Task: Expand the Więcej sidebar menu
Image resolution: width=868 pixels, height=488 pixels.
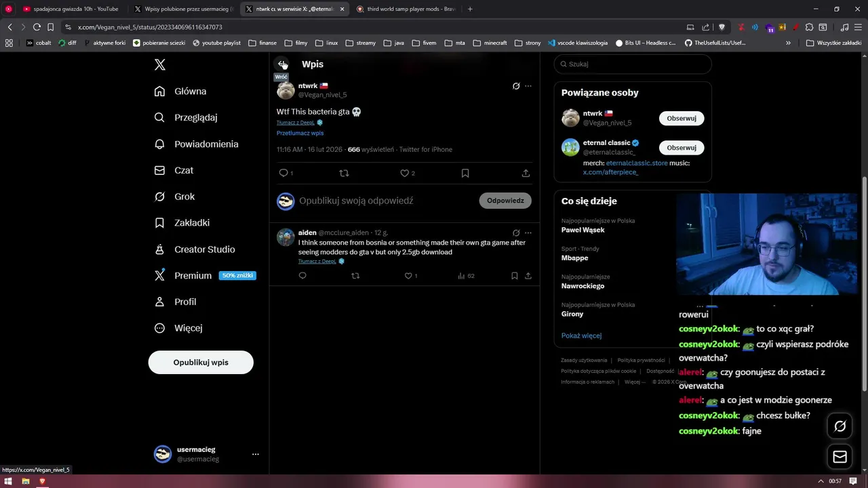Action: 179,328
